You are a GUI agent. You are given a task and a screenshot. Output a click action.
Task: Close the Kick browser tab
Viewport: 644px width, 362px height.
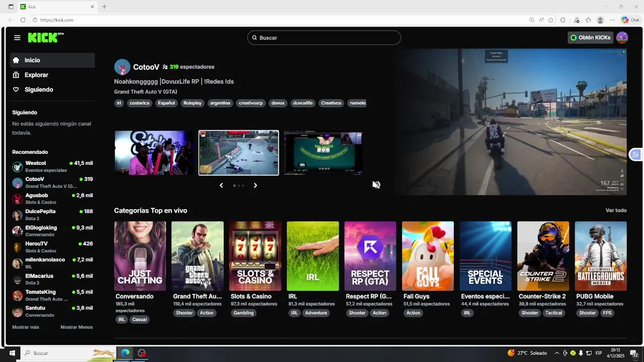pyautogui.click(x=92, y=7)
